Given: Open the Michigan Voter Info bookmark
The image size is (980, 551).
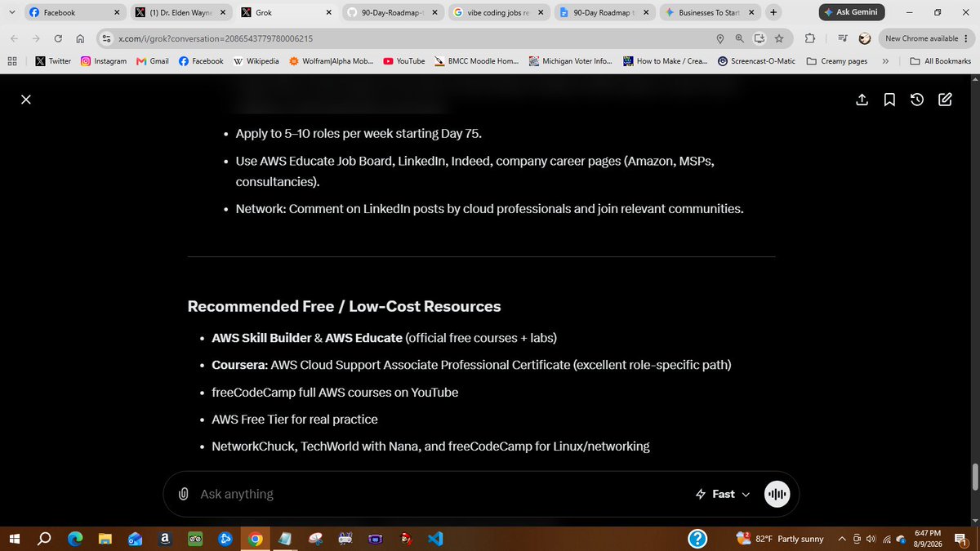Looking at the screenshot, I should (571, 61).
